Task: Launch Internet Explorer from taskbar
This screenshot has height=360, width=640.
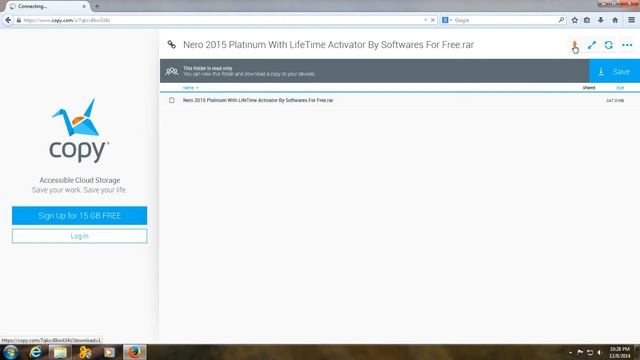Action: [x=36, y=352]
